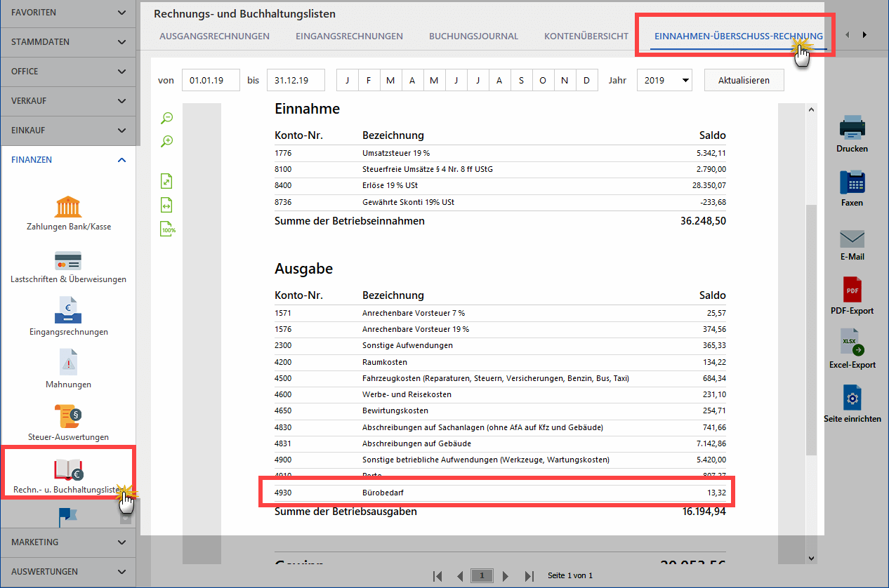This screenshot has width=889, height=588.
Task: Go to the first report page
Action: [x=438, y=576]
